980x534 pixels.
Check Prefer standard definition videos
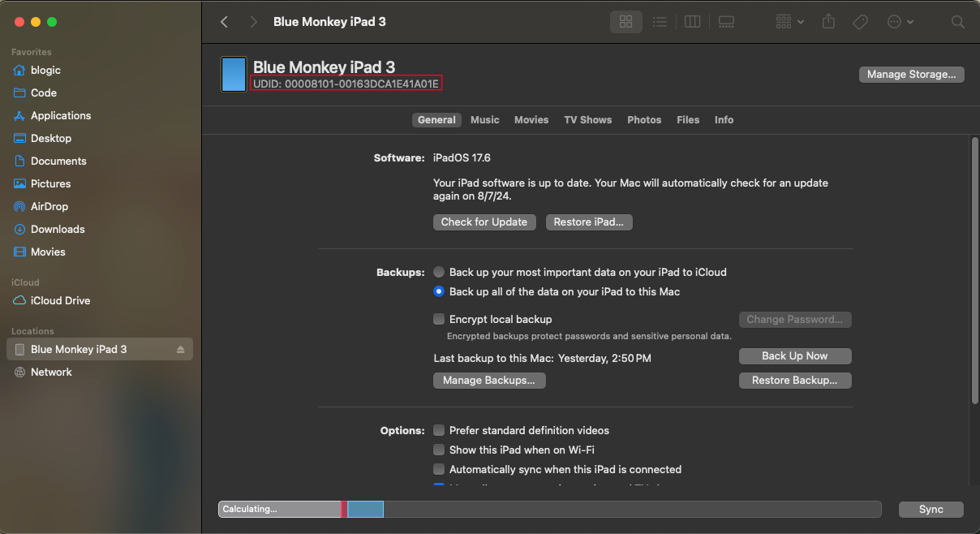click(x=439, y=430)
